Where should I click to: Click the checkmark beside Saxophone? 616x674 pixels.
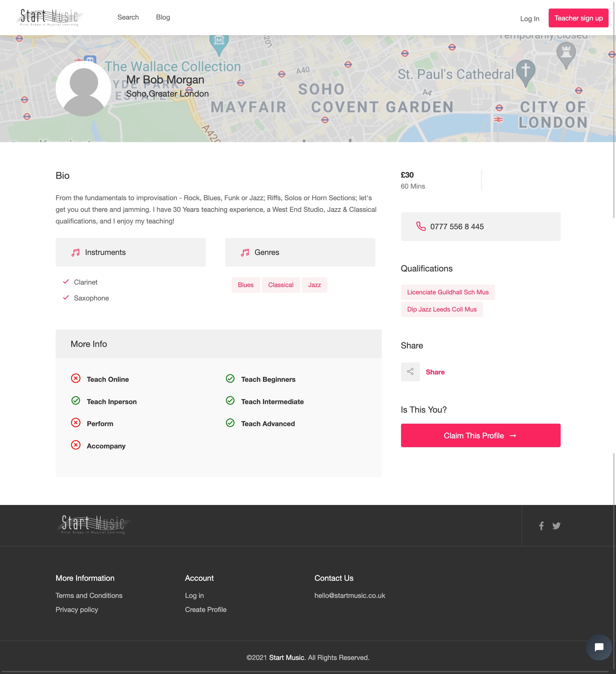click(66, 297)
